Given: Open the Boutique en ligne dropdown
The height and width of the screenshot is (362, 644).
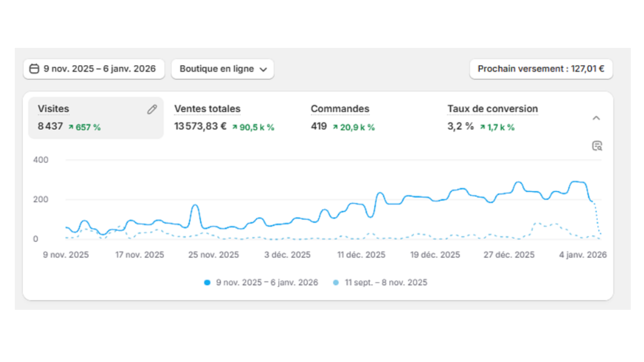Looking at the screenshot, I should 223,69.
